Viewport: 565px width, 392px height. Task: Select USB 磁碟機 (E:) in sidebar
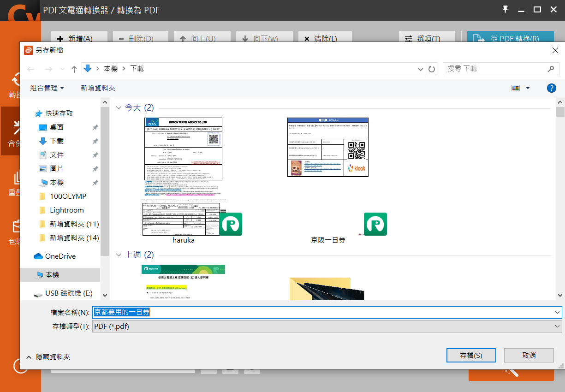[68, 293]
